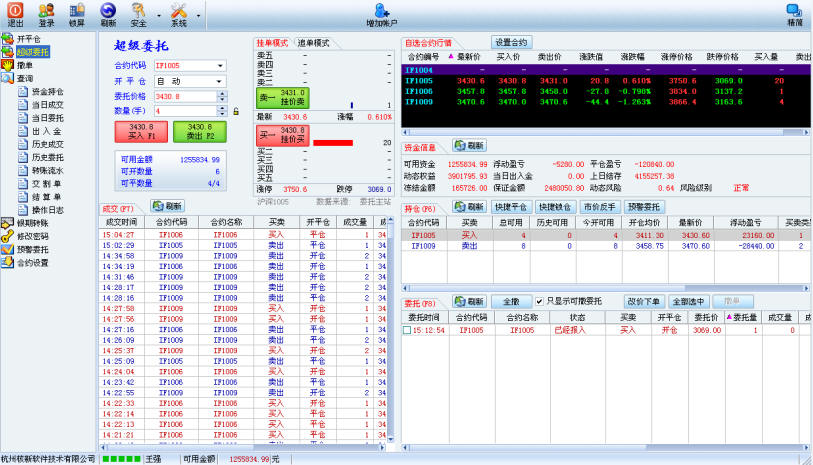Select 持仓(F6) positions tab
813x465 pixels.
pos(420,206)
